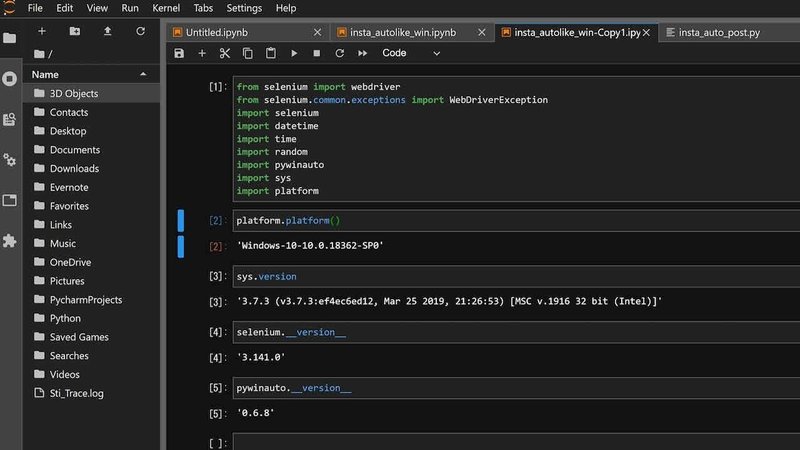This screenshot has width=800, height=450.
Task: Close the insta_autolike_win.ipynb tab
Action: click(482, 32)
